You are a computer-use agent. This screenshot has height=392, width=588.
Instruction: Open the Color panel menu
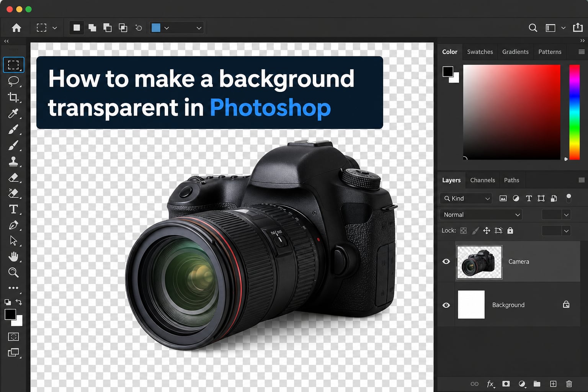(581, 52)
